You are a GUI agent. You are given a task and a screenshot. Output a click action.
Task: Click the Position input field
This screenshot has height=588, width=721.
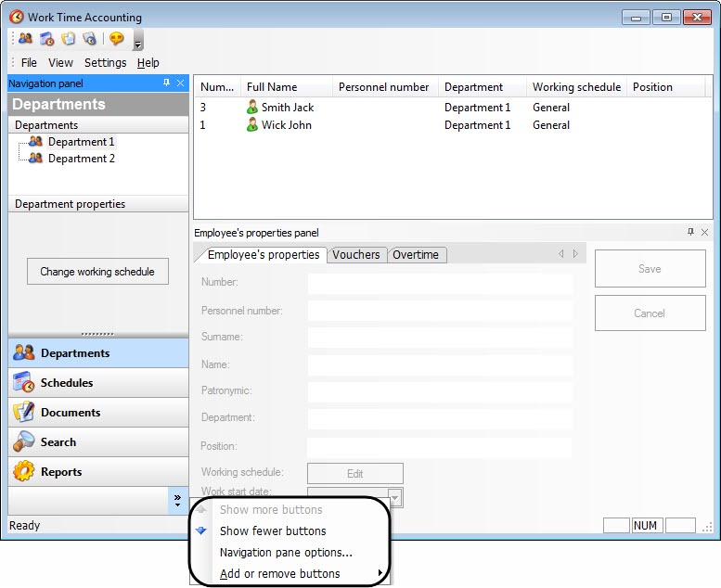(440, 447)
